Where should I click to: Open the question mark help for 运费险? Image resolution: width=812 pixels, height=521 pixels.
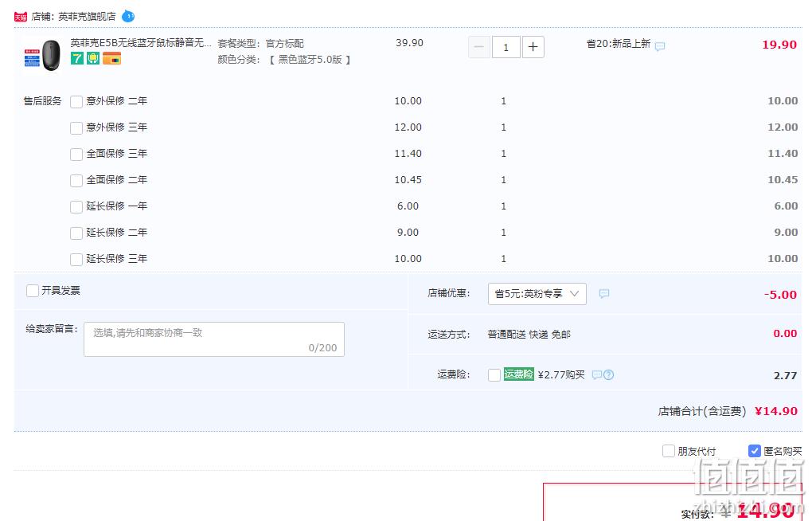[x=608, y=374]
